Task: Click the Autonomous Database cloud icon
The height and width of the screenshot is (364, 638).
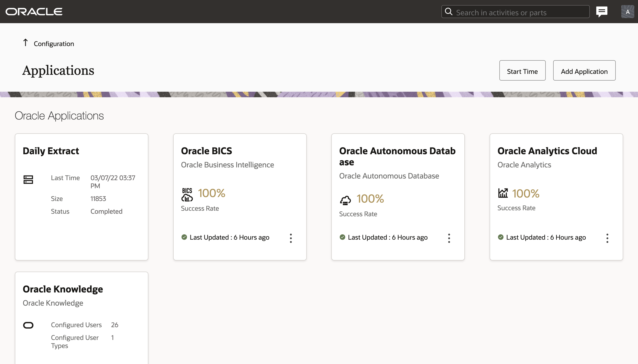Action: [345, 200]
